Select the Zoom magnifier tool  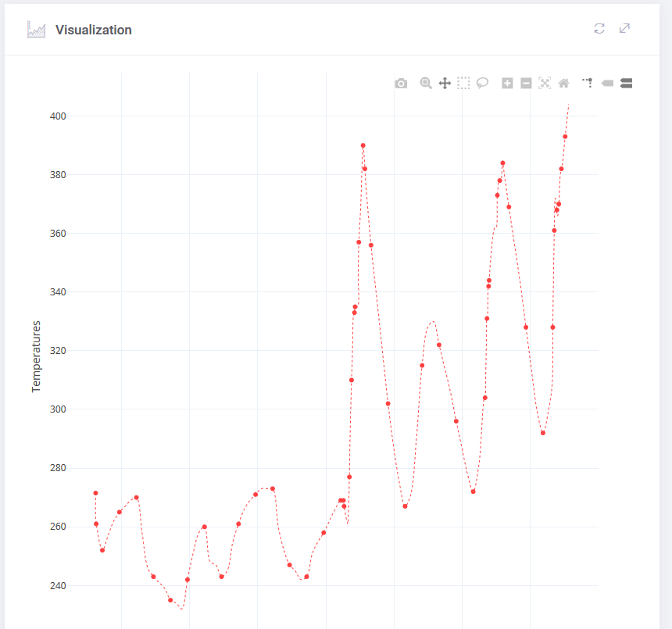tap(426, 83)
